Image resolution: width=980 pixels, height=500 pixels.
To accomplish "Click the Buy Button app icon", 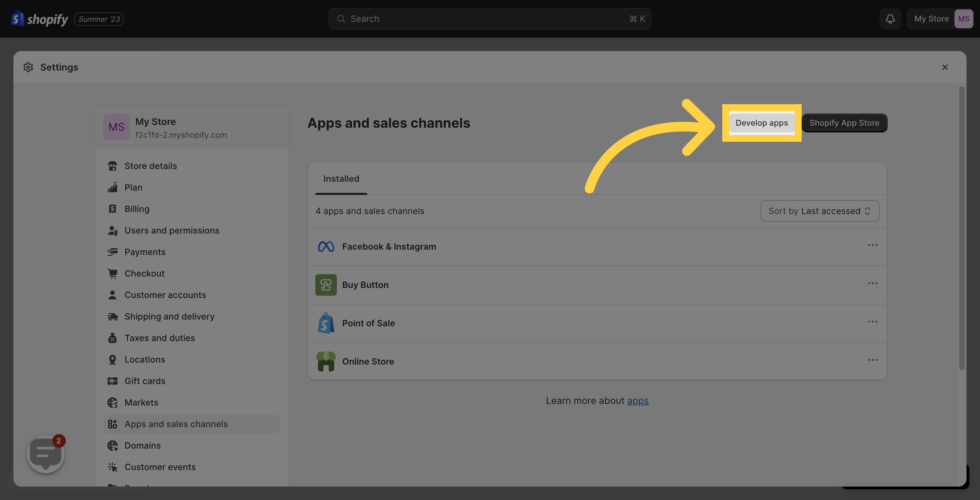I will [326, 285].
